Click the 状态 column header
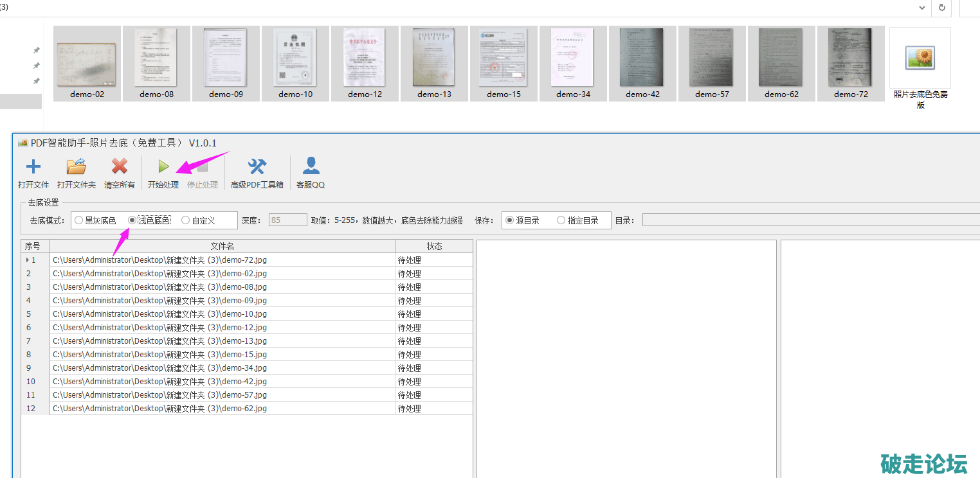Image resolution: width=980 pixels, height=478 pixels. pos(434,246)
